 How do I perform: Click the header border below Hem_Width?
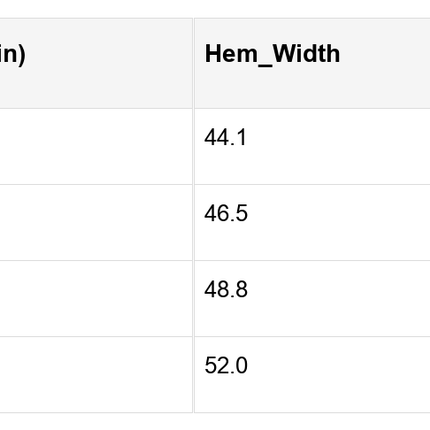tap(312, 108)
